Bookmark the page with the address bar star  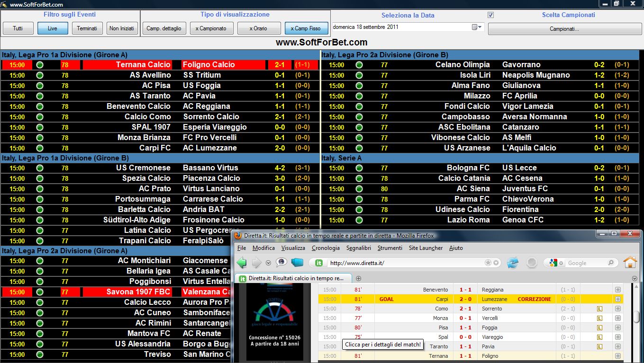(488, 263)
